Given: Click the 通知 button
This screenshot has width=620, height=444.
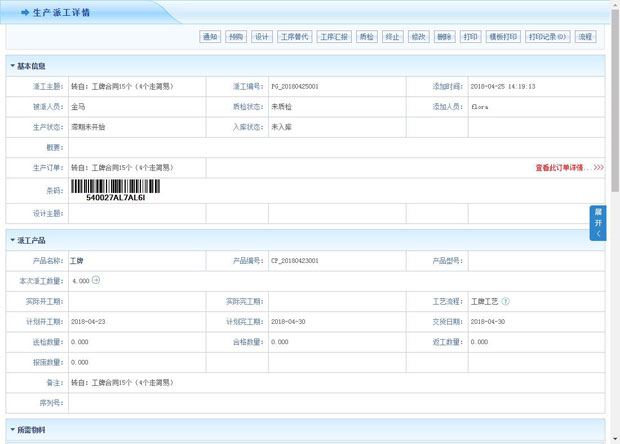Looking at the screenshot, I should pos(210,37).
